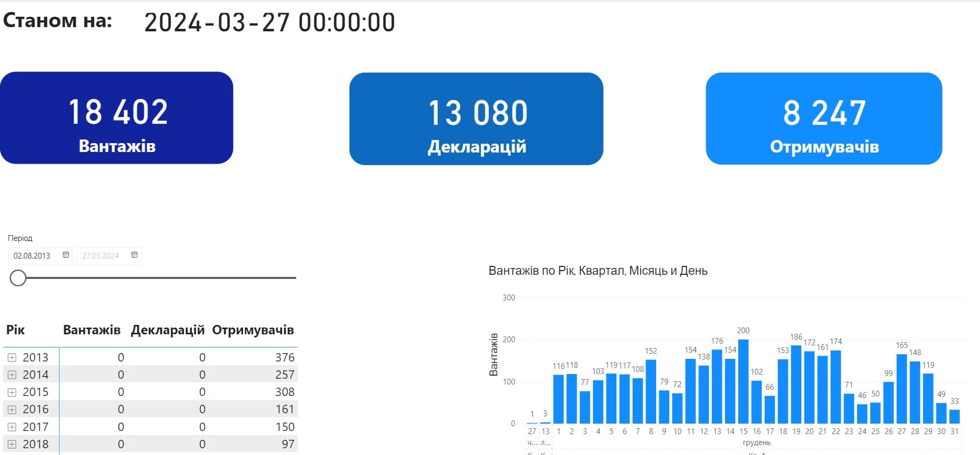This screenshot has width=980, height=455.
Task: Select the 8 247 Отримувачів card
Action: (x=824, y=119)
